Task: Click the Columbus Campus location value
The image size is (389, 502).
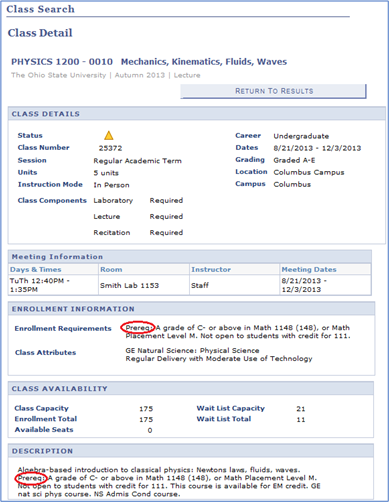Action: (x=309, y=172)
